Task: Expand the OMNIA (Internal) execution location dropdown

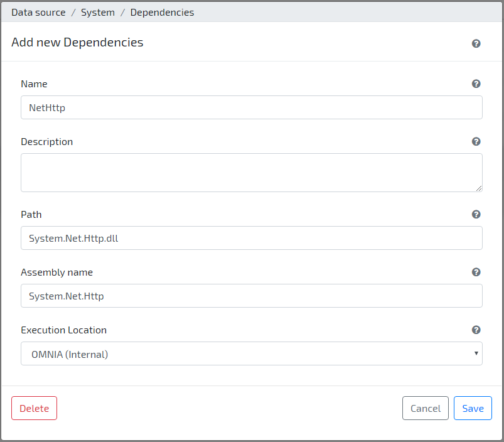Action: pos(251,353)
